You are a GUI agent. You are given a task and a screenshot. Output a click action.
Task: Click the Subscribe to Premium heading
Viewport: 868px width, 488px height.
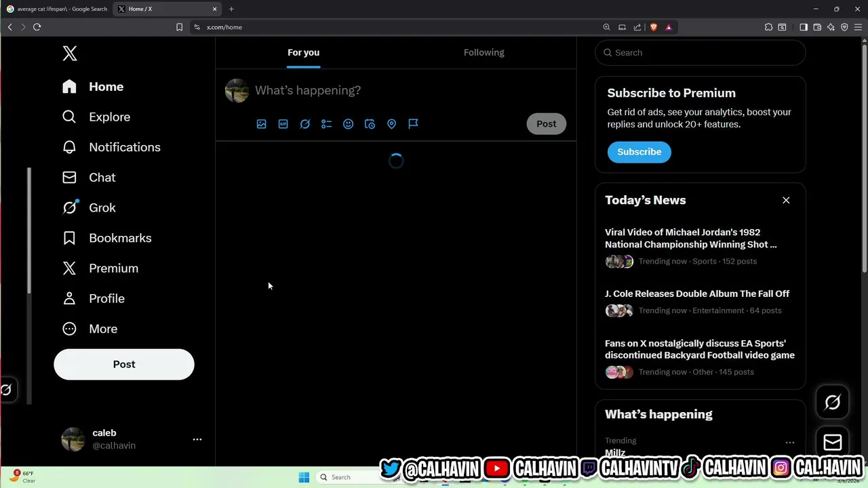[x=671, y=93]
